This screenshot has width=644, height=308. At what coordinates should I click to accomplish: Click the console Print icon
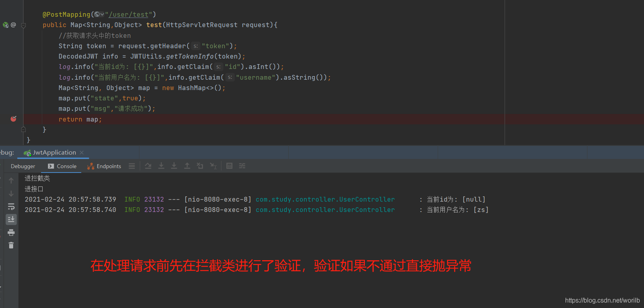point(11,232)
